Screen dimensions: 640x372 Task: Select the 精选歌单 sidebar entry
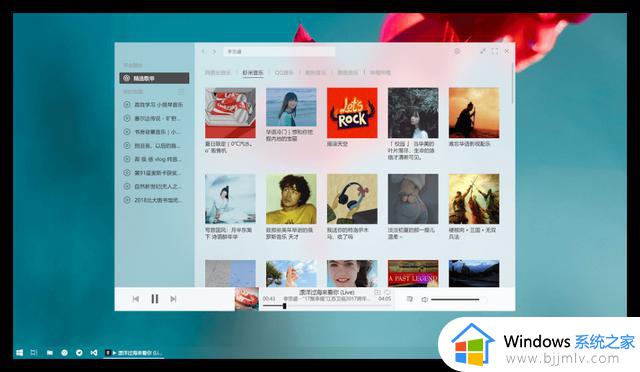pos(154,78)
